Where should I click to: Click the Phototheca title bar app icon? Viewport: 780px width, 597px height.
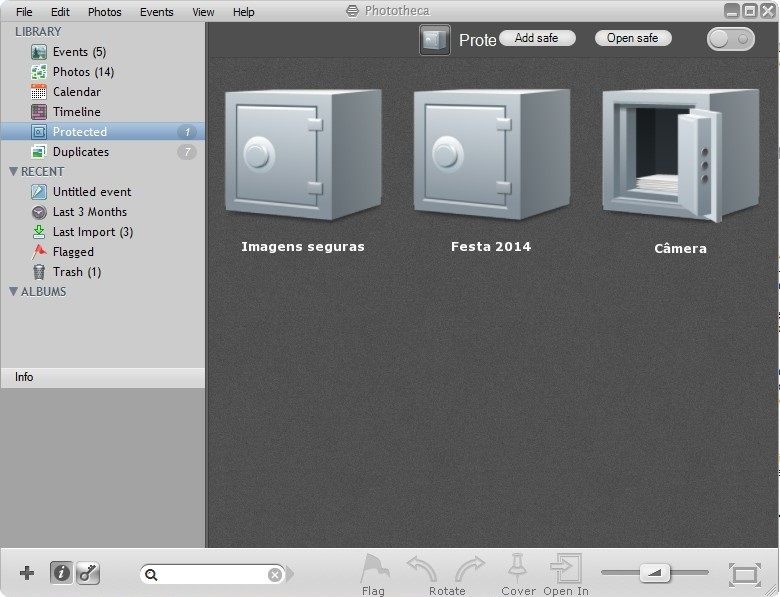tap(352, 11)
